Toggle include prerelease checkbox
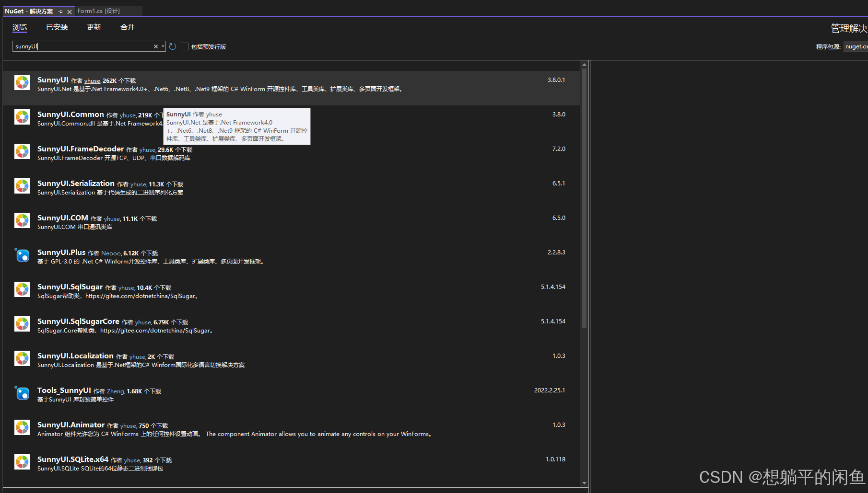The height and width of the screenshot is (493, 868). click(x=185, y=46)
